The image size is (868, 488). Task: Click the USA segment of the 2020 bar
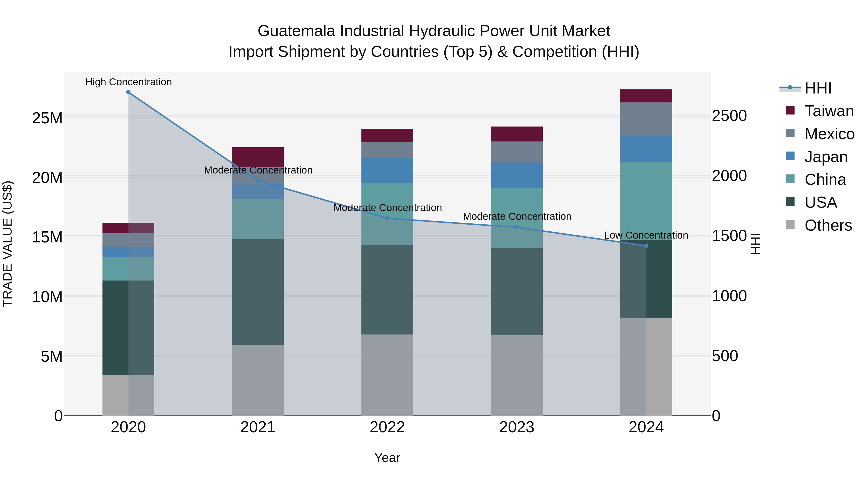click(128, 328)
